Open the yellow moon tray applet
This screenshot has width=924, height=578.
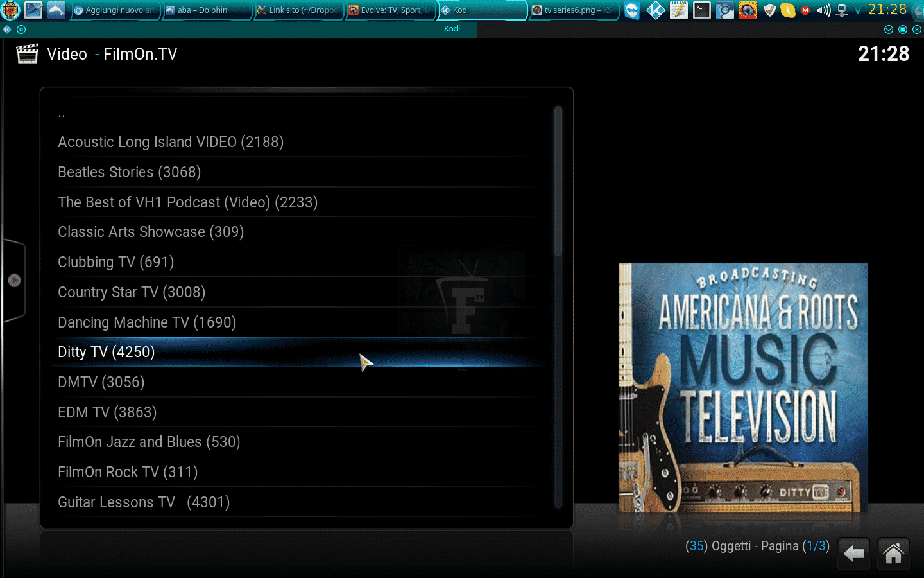[788, 10]
